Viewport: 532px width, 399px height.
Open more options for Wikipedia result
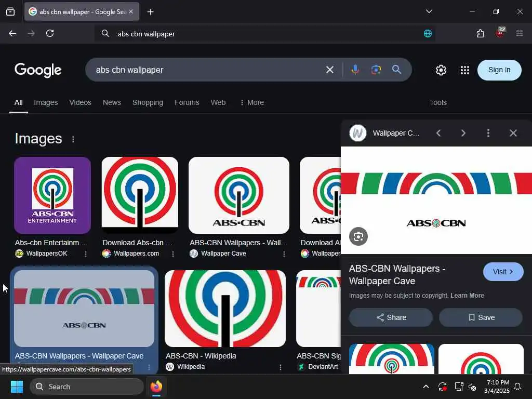click(x=280, y=367)
